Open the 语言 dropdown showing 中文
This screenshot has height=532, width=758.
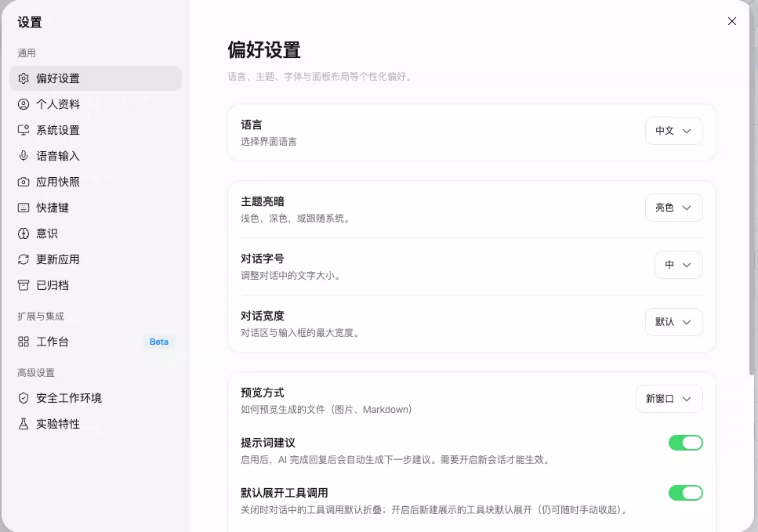(x=674, y=131)
